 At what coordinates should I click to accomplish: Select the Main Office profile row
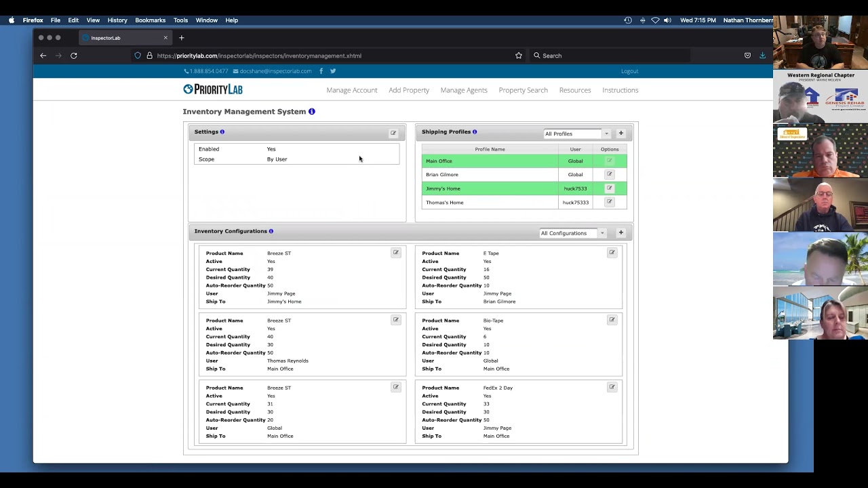pyautogui.click(x=524, y=161)
